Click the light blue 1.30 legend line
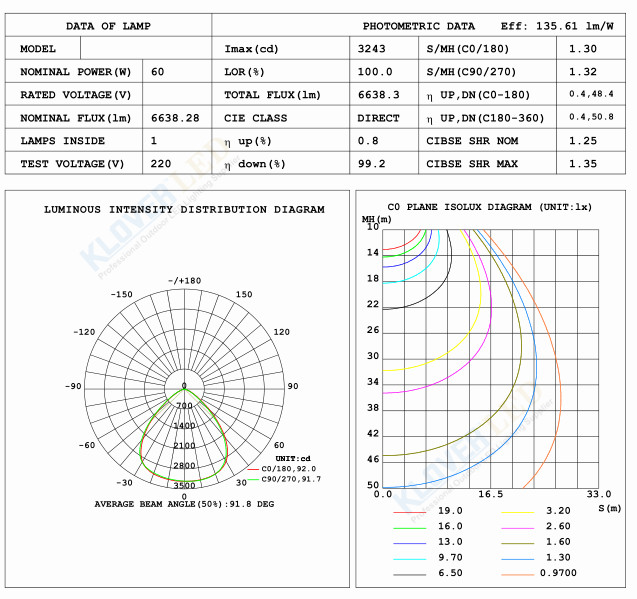Viewport: 637px width, 599px height. 518,560
